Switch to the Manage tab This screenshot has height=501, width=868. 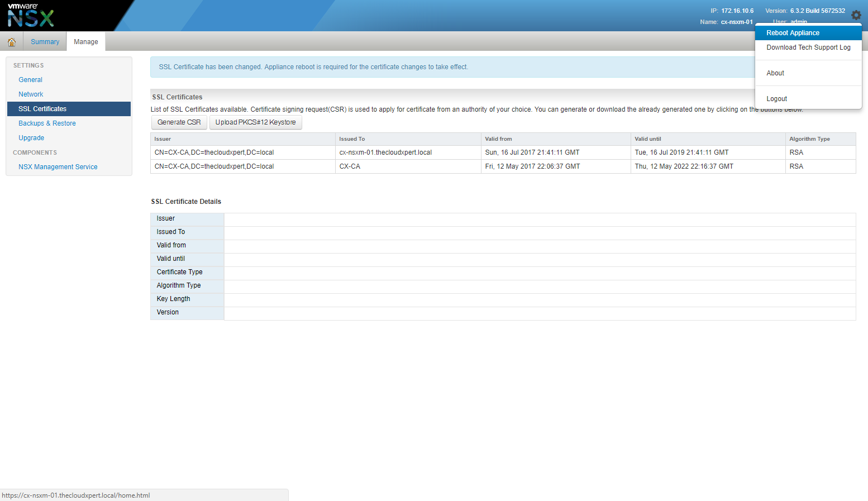85,42
